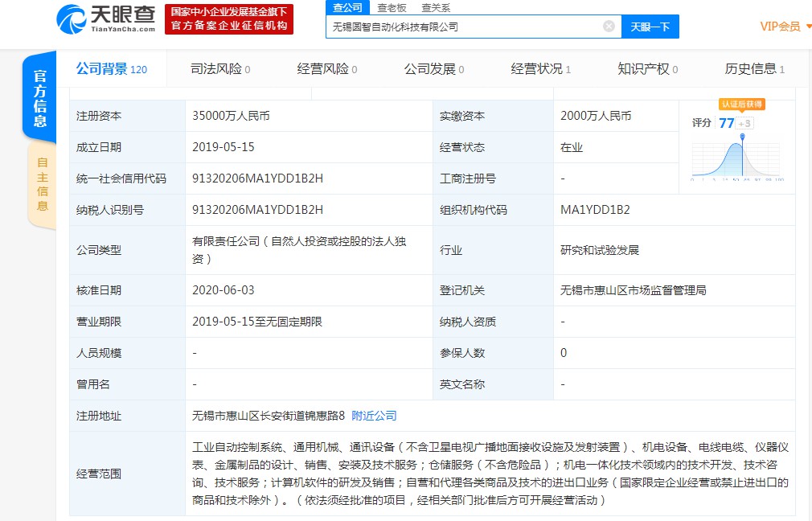The image size is (812, 521).
Task: Click the registered capital 35000万人民币
Action: click(231, 116)
